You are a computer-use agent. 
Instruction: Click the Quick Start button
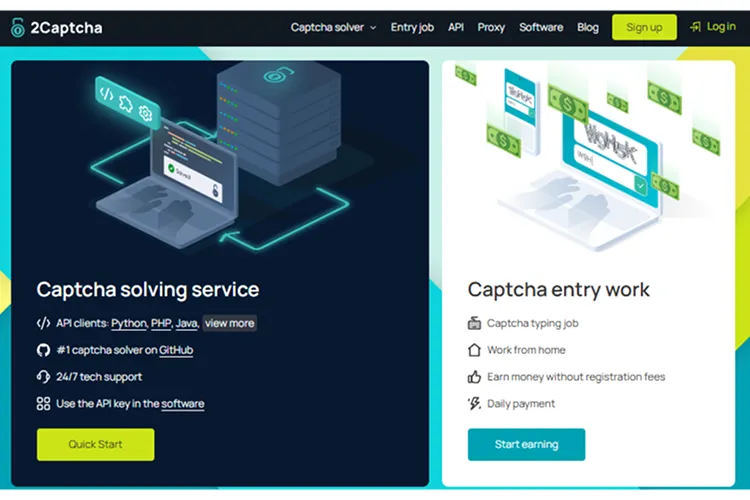pyautogui.click(x=96, y=444)
